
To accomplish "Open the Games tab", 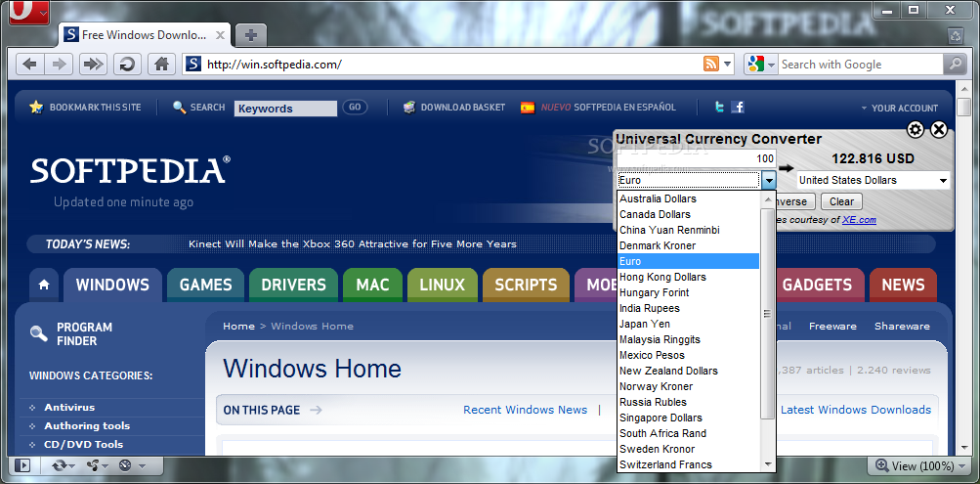I will click(205, 286).
